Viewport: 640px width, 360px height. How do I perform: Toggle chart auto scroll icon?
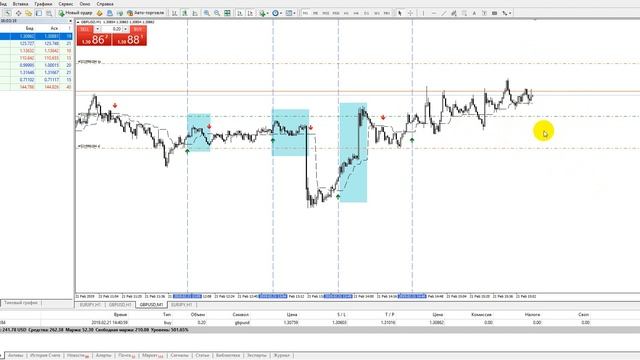point(240,13)
